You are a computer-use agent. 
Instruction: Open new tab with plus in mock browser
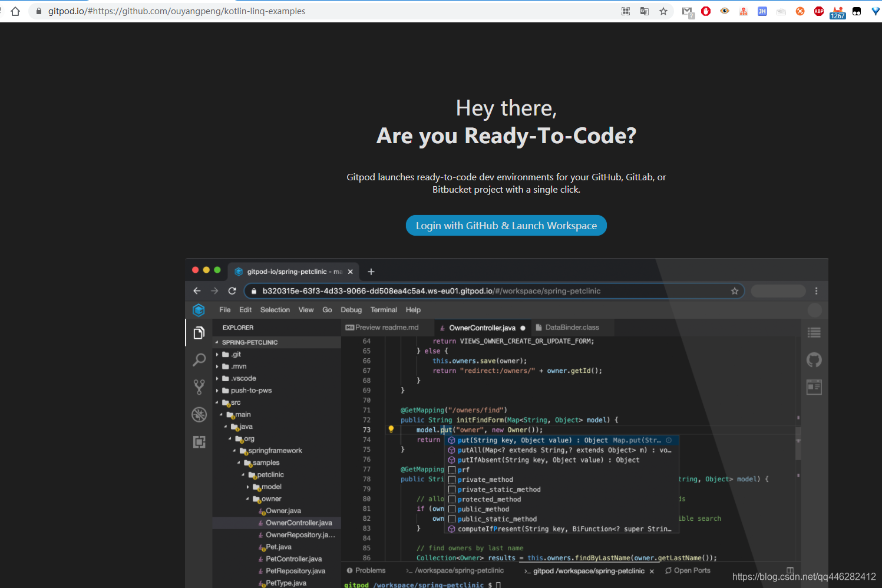pos(371,272)
